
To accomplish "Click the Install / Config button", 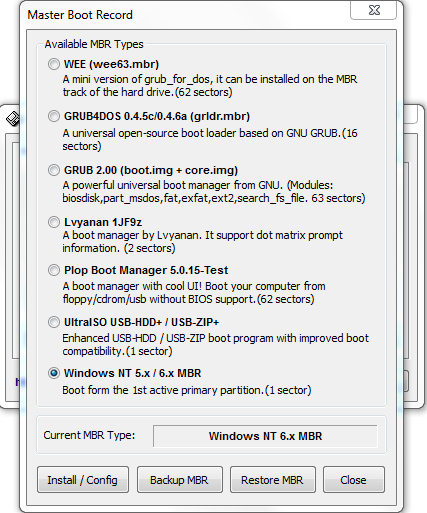I will [x=83, y=480].
